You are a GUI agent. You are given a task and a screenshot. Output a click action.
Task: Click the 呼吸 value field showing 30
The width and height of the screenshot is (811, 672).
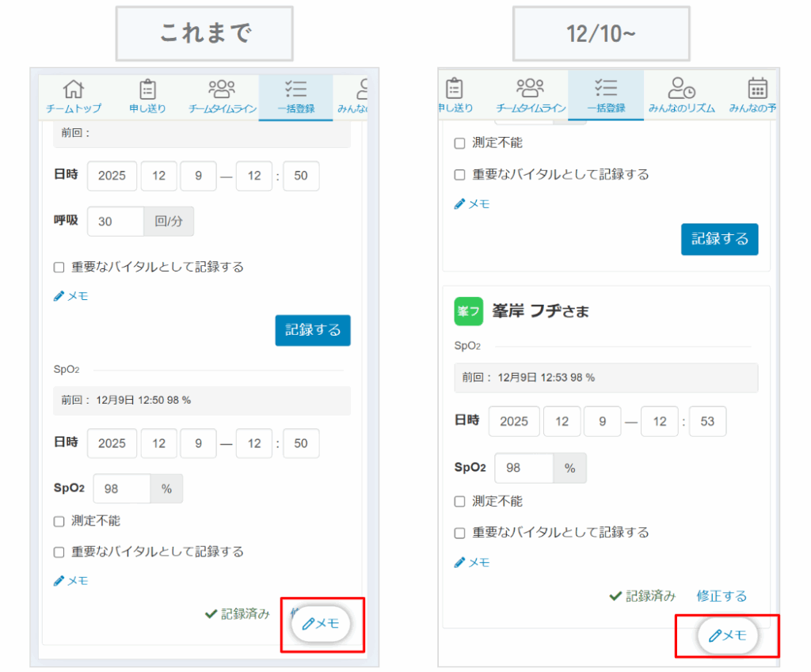[x=115, y=222]
